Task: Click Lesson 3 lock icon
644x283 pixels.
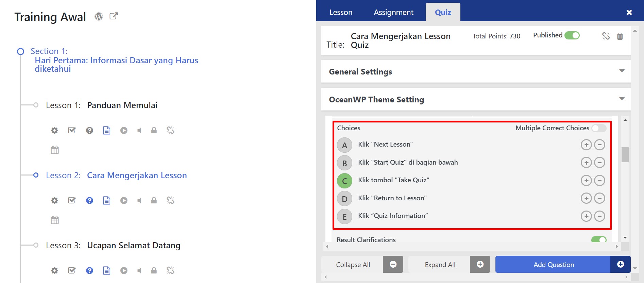Action: pos(154,270)
